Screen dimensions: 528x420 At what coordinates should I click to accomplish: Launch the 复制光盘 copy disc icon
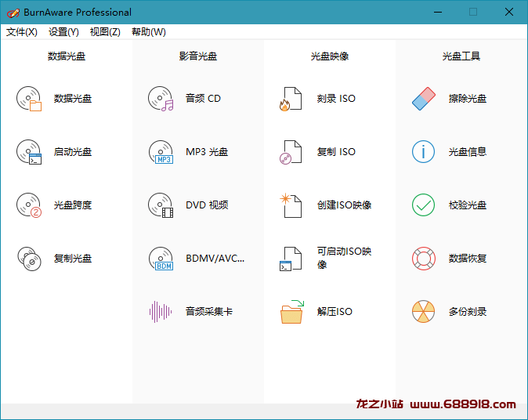pos(29,259)
